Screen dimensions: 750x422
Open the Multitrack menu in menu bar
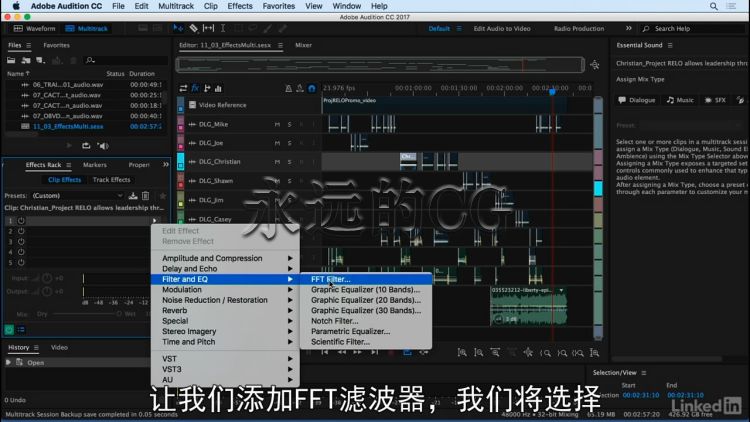pos(176,6)
